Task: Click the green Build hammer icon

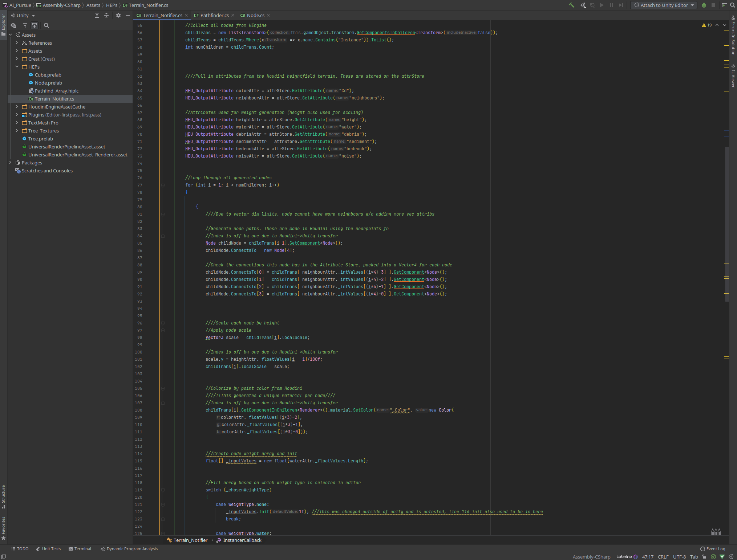Action: point(571,5)
